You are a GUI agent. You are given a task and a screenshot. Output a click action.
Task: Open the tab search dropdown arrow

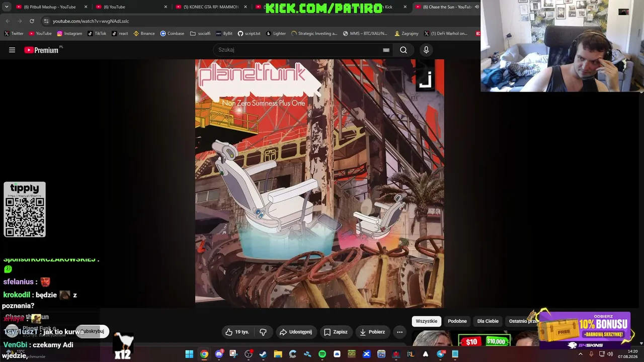tap(7, 7)
